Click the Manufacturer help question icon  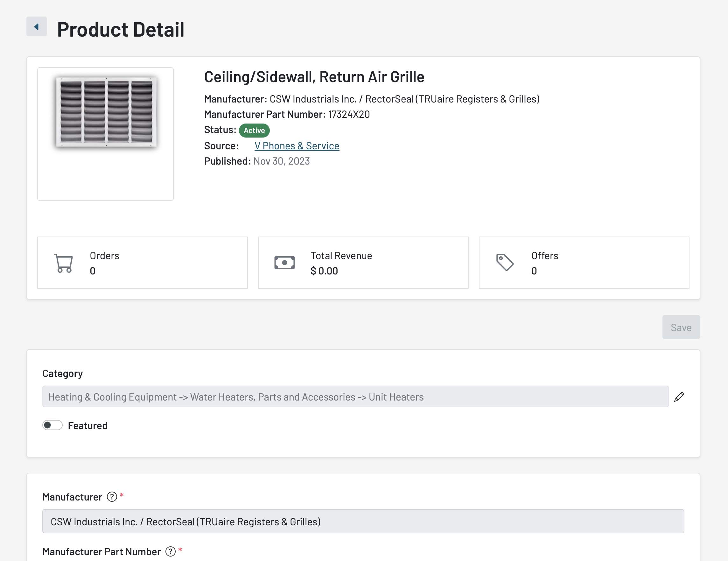pyautogui.click(x=112, y=497)
